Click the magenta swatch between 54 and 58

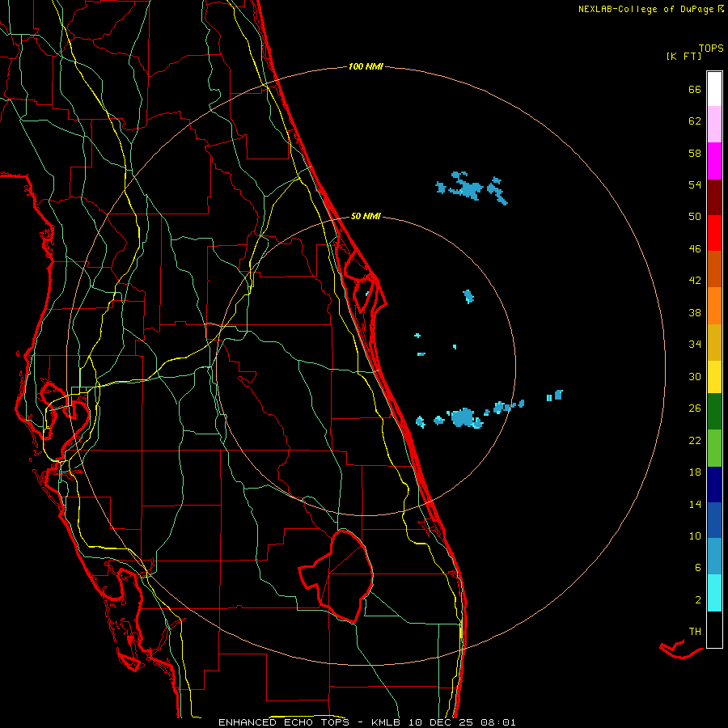(714, 161)
